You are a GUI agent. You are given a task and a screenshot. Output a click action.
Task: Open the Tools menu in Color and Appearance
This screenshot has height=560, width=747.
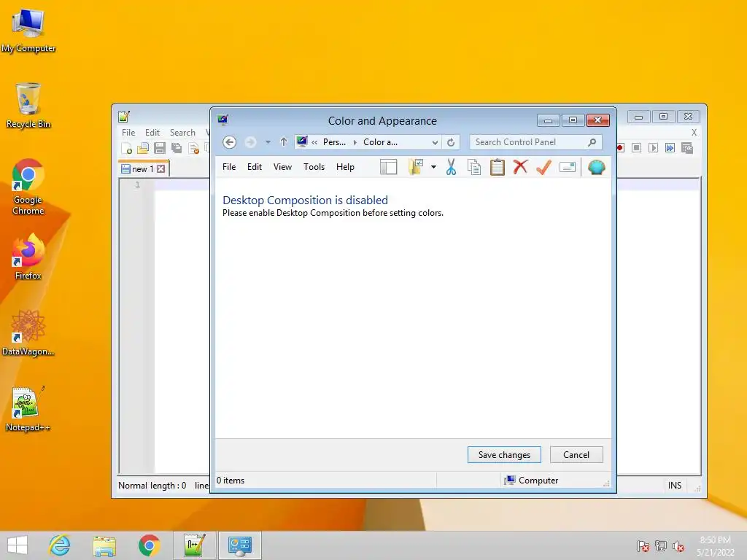pos(314,167)
